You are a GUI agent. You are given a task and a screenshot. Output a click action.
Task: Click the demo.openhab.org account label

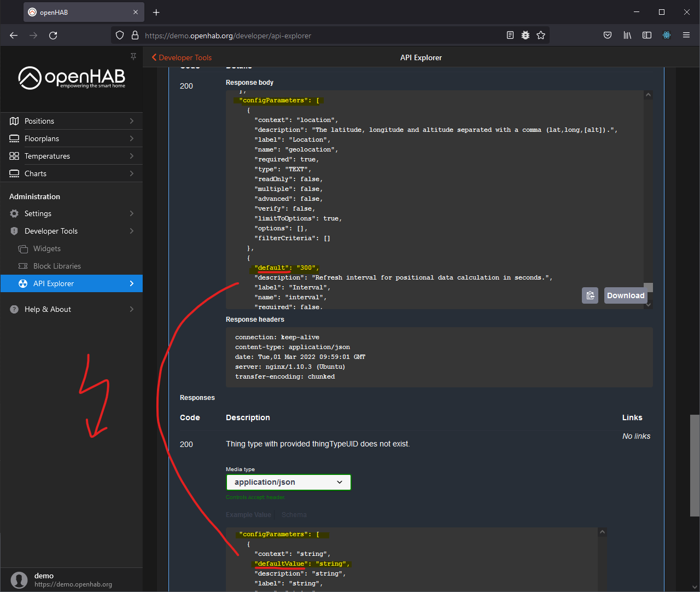coord(73,584)
